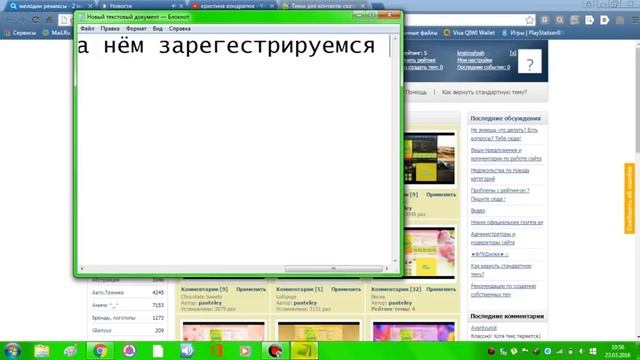Switch to the мелодии ремиксы browser tab
This screenshot has height=360, width=640.
tap(50, 6)
